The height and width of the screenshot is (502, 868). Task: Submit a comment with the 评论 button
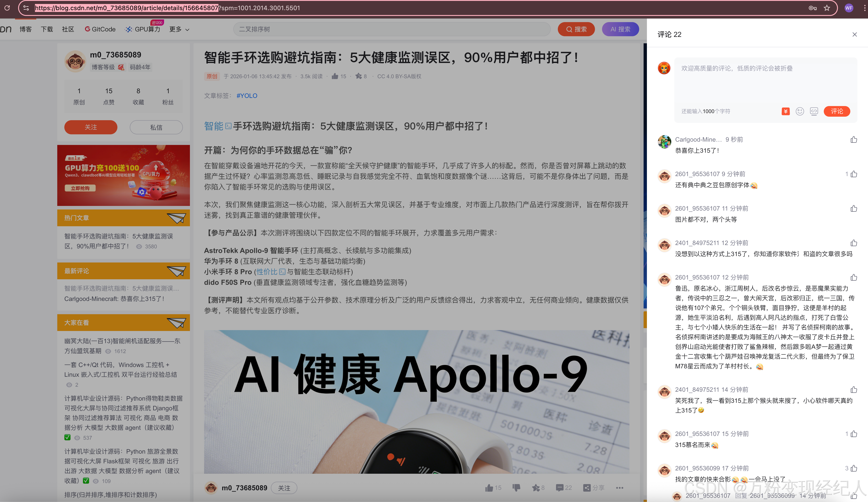click(837, 111)
